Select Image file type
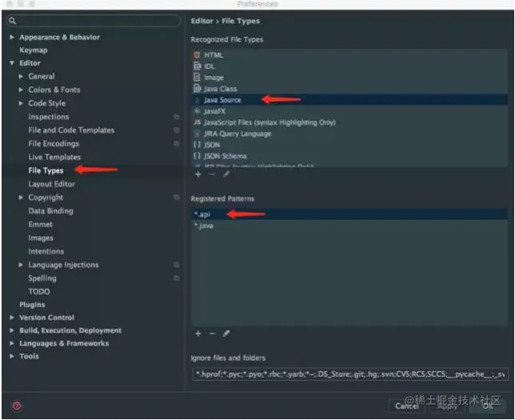Viewport: 515px width, 420px height. (x=349, y=78)
